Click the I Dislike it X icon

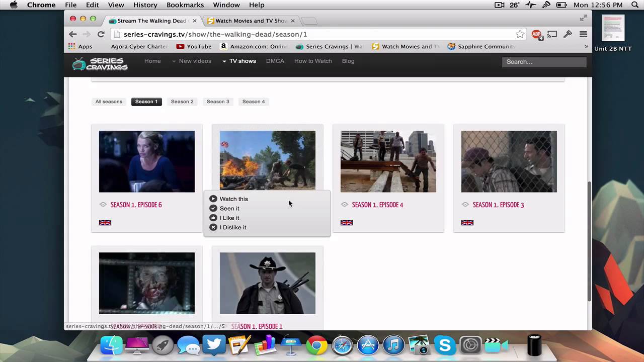[x=213, y=227]
